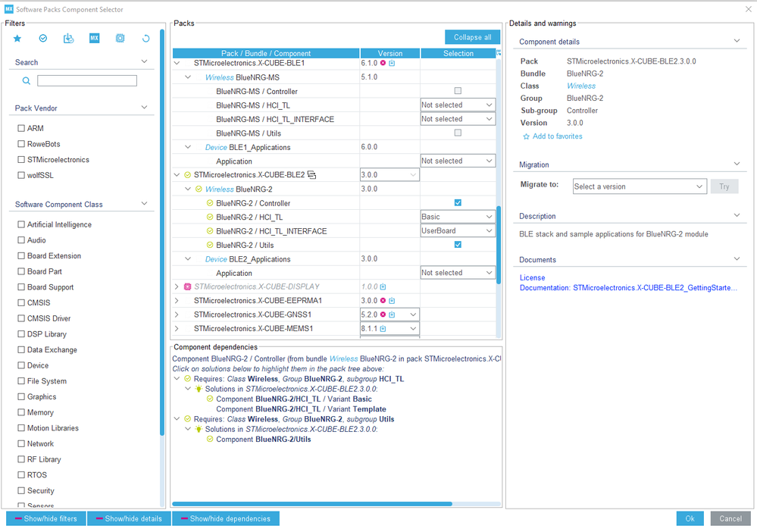Screen dimensions: 757x532
Task: Click the green check icon beside Wireless BlueNRG-2 bundle
Action: [x=199, y=189]
